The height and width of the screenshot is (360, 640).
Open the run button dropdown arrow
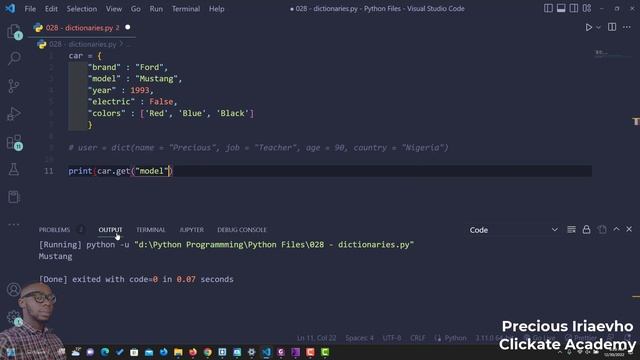[x=598, y=27]
